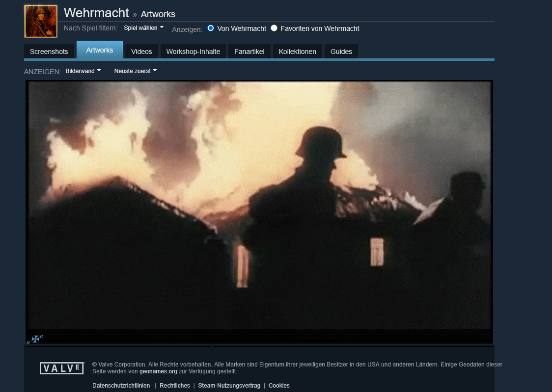The width and height of the screenshot is (552, 392).
Task: Open the geonames.org link in the footer
Action: point(158,371)
